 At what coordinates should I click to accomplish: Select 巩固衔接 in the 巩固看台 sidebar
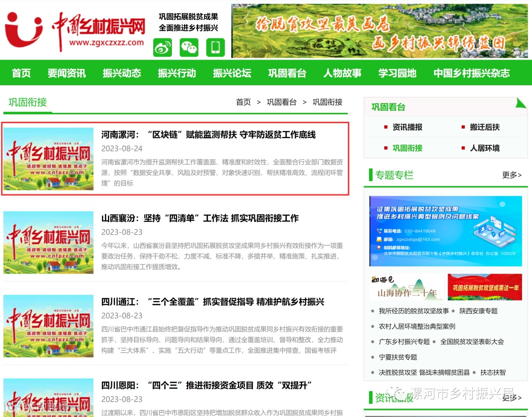point(407,148)
